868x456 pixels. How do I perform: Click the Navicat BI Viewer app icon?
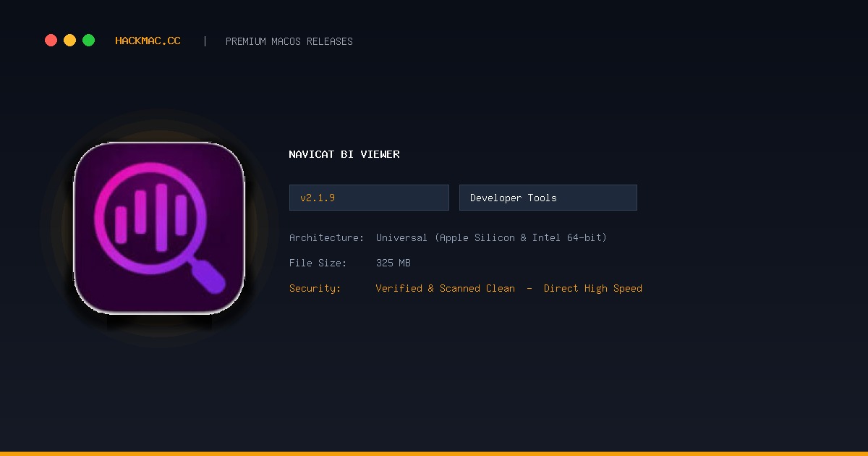[x=159, y=228]
